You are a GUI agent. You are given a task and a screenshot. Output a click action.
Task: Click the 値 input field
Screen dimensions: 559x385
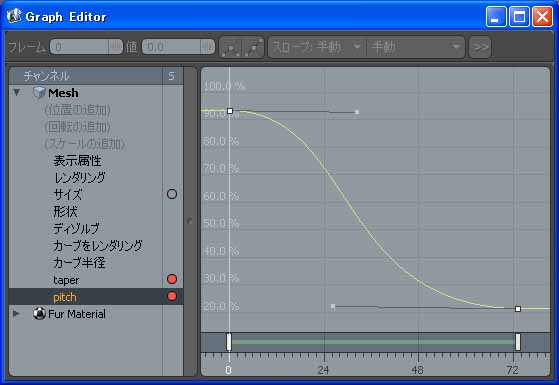point(171,47)
